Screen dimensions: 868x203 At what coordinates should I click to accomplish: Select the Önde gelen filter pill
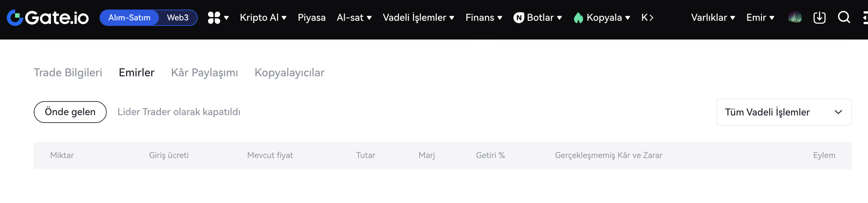point(70,112)
